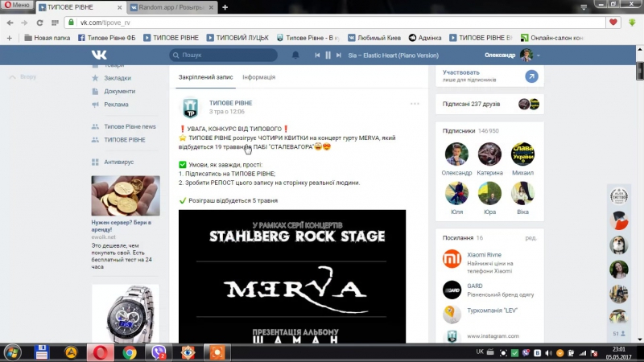Open subscriber Михаил's avatar
Viewport: 644px width, 362px height.
pyautogui.click(x=522, y=154)
